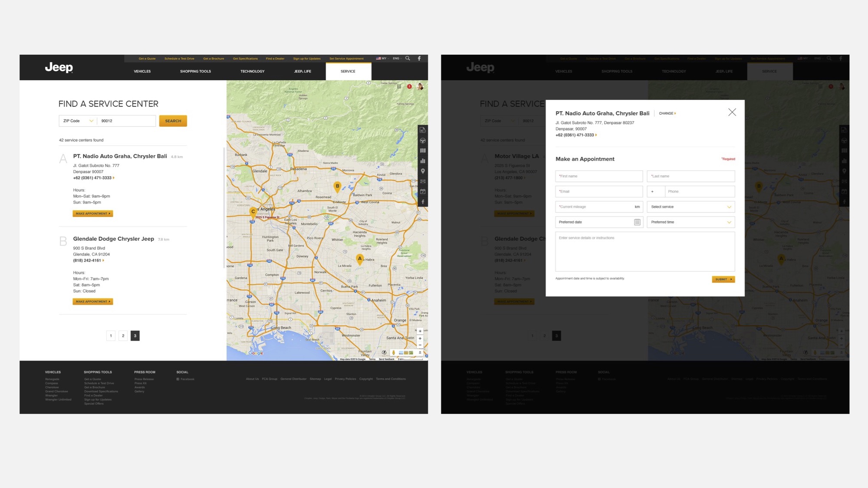Click the location pin find dealer sidebar icon
The width and height of the screenshot is (868, 488).
click(x=423, y=171)
